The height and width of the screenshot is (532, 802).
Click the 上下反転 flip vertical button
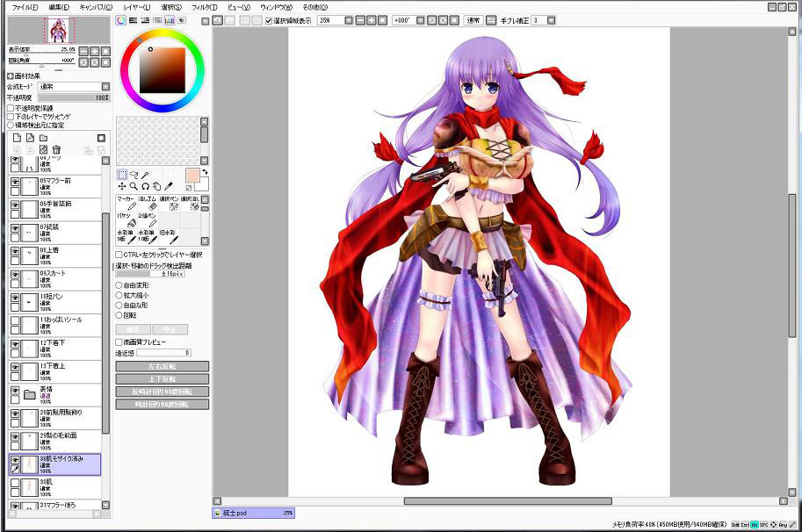pyautogui.click(x=163, y=378)
